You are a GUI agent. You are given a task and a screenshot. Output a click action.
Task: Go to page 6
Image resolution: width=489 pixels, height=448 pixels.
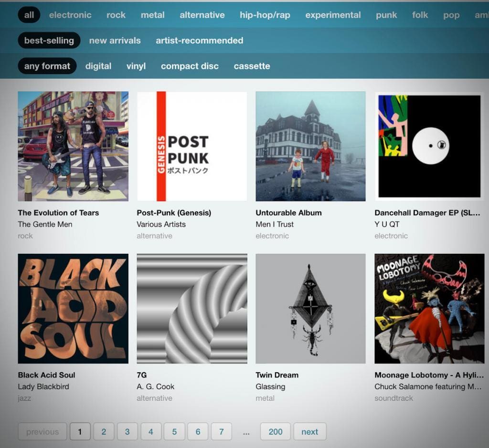coord(198,431)
